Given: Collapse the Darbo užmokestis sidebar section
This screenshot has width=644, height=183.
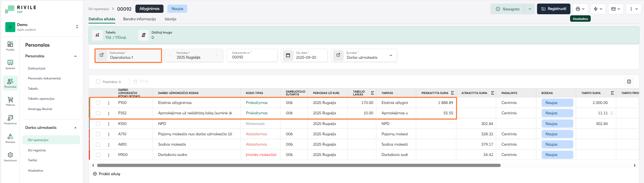Looking at the screenshot, I should coord(75,128).
